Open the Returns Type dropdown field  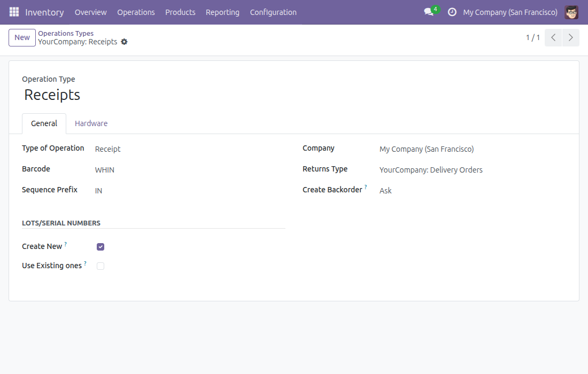click(x=473, y=170)
